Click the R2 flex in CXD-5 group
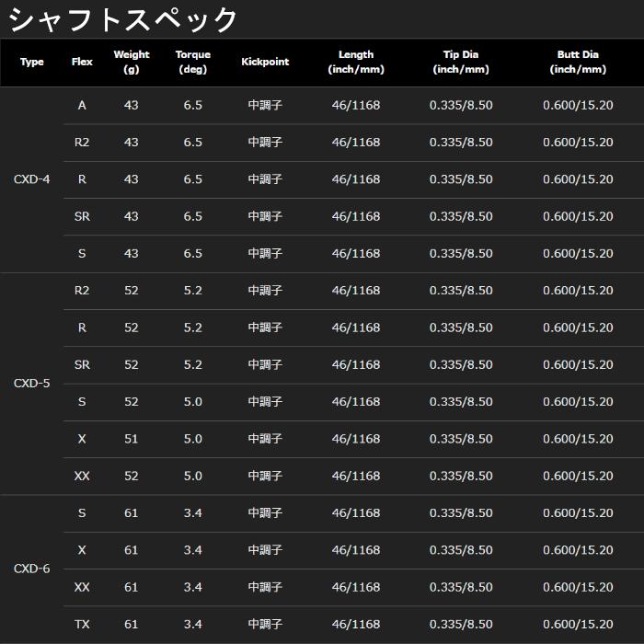 (82, 291)
